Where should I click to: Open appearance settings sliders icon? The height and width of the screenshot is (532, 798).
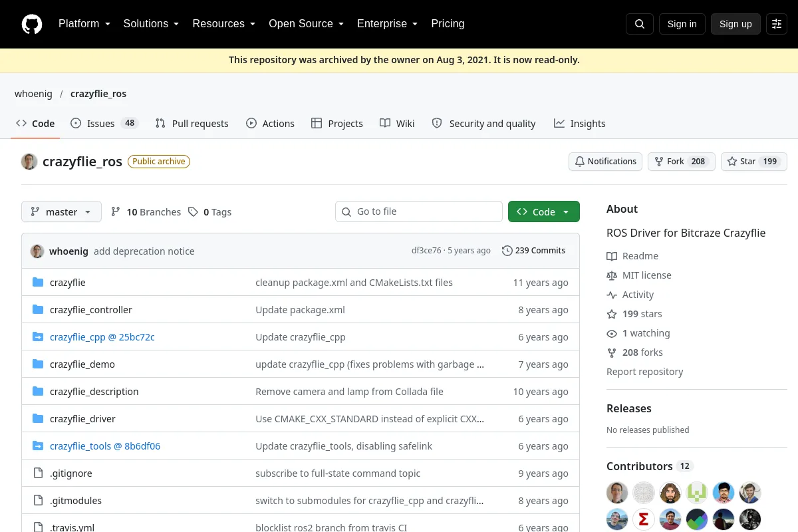777,24
